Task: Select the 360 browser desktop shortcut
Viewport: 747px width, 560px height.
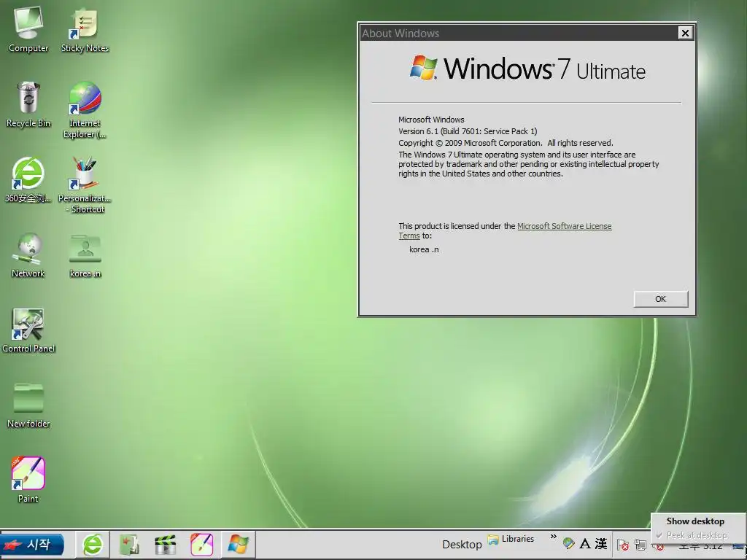Action: (x=28, y=179)
